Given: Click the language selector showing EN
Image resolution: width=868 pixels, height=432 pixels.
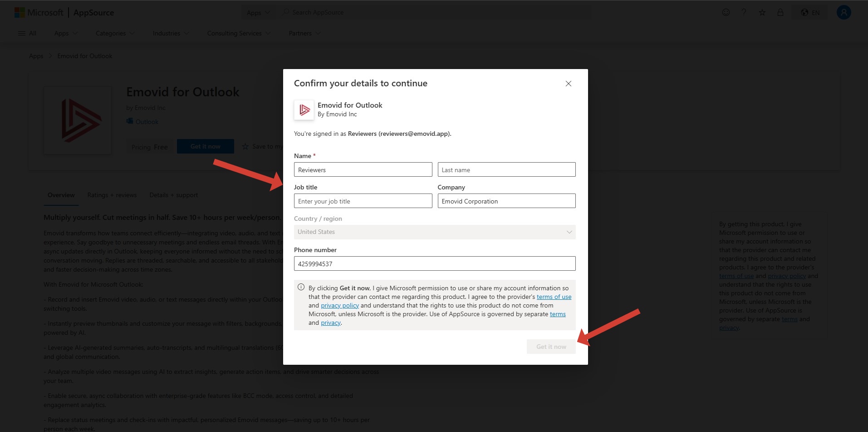Looking at the screenshot, I should tap(809, 12).
